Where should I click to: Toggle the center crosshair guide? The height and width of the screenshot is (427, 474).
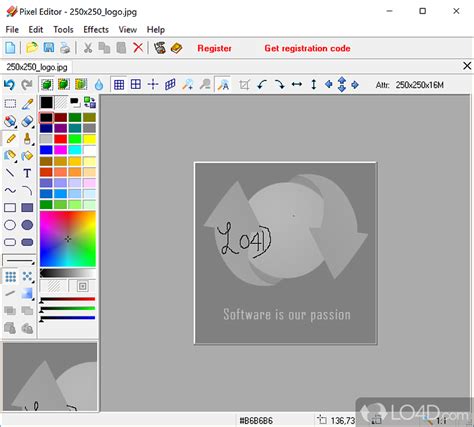point(153,85)
